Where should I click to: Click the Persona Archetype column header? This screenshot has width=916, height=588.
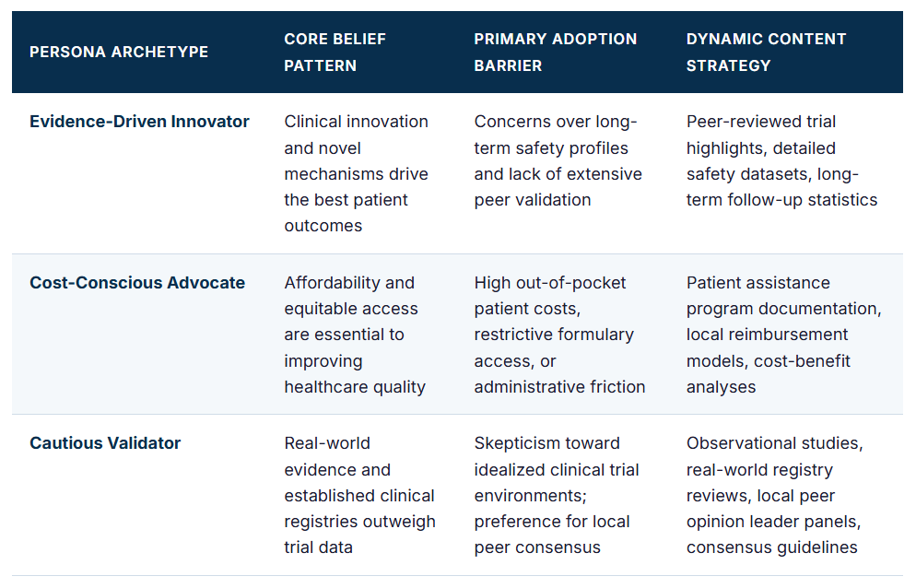pyautogui.click(x=119, y=52)
